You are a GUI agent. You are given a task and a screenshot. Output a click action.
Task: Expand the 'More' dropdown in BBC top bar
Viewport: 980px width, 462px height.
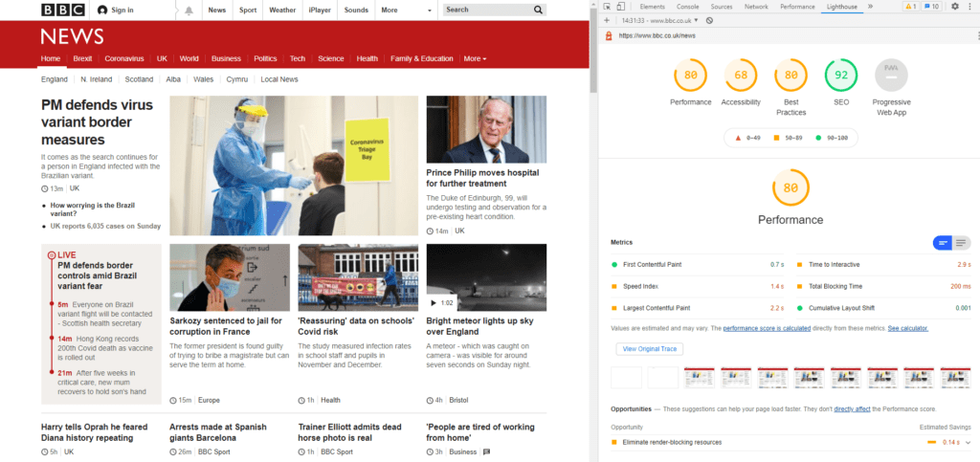click(x=392, y=10)
